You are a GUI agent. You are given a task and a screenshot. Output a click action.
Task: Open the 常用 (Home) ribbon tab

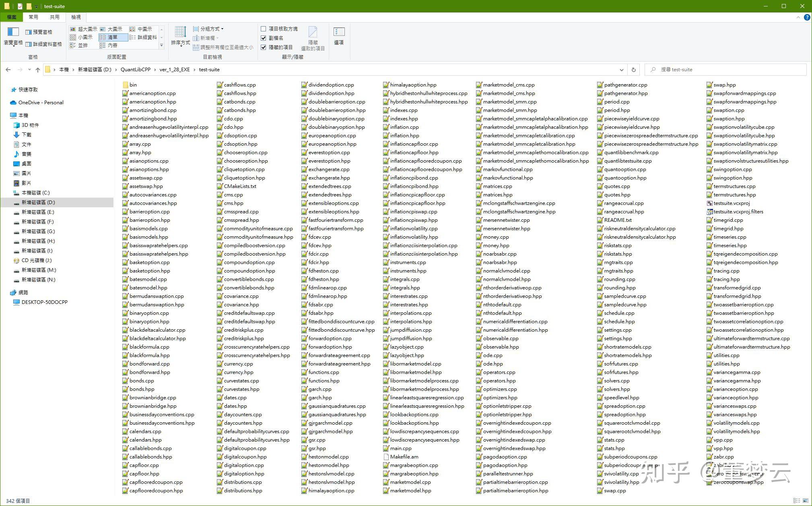coord(33,17)
